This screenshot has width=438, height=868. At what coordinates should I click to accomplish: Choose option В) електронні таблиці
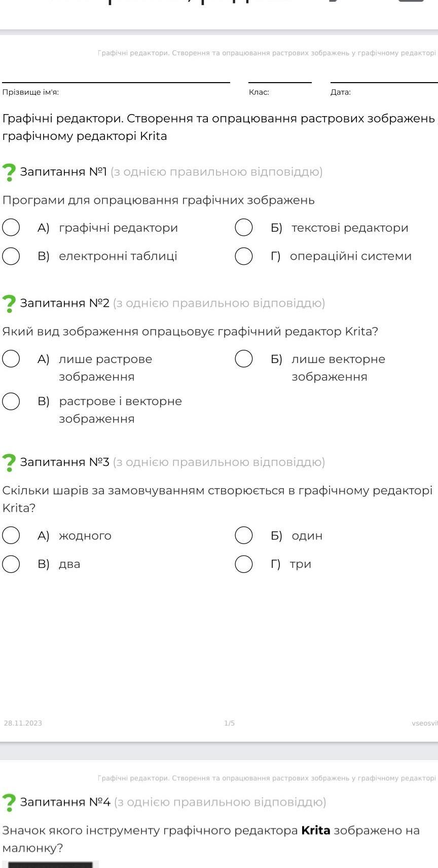tap(11, 256)
